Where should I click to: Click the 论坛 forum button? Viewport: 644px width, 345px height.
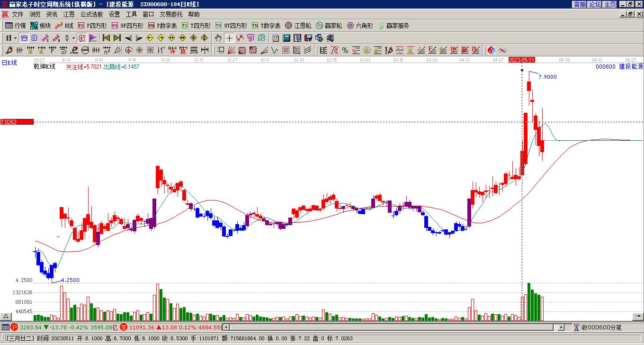(x=595, y=4)
